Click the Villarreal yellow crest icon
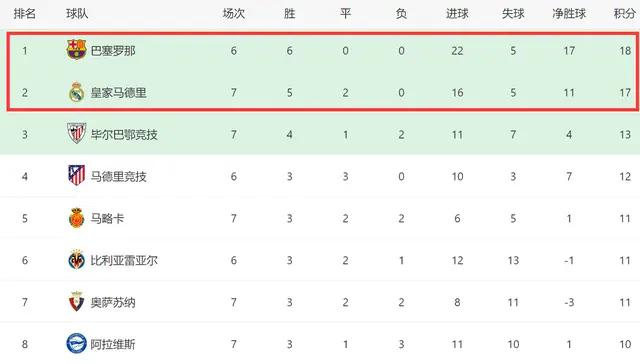The height and width of the screenshot is (364, 640). coord(76,260)
